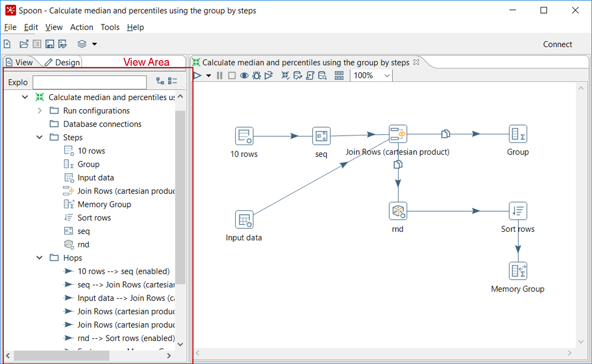The width and height of the screenshot is (592, 364).
Task: Select the Group step in tree
Action: click(x=88, y=164)
